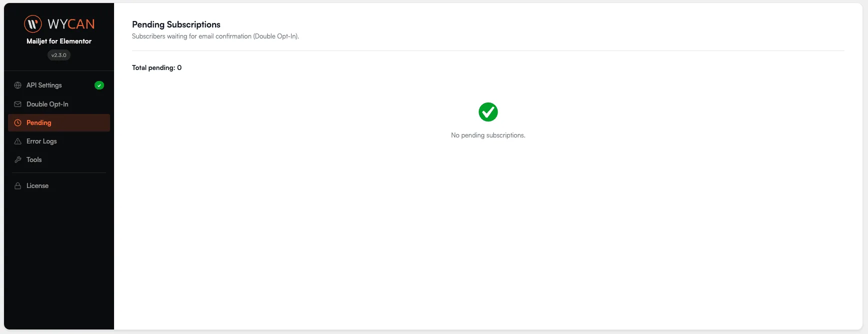Click the globe icon beside API Settings
Image resolution: width=868 pixels, height=334 pixels.
click(x=18, y=85)
